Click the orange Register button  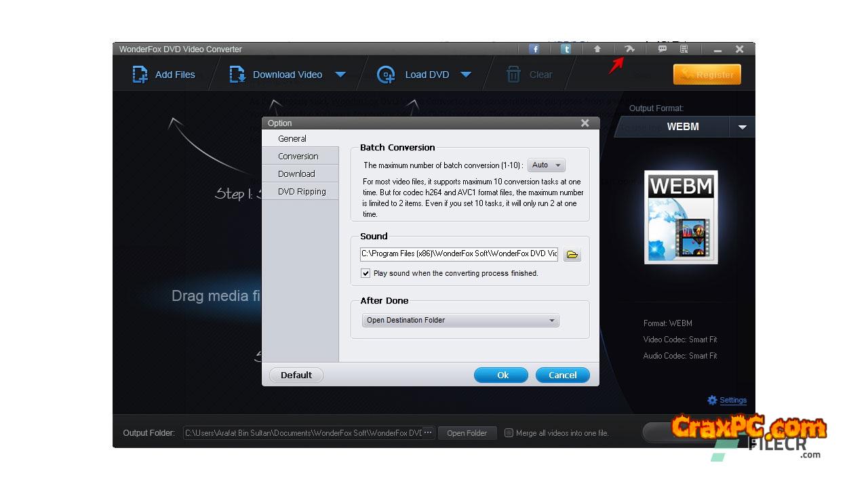pyautogui.click(x=707, y=75)
